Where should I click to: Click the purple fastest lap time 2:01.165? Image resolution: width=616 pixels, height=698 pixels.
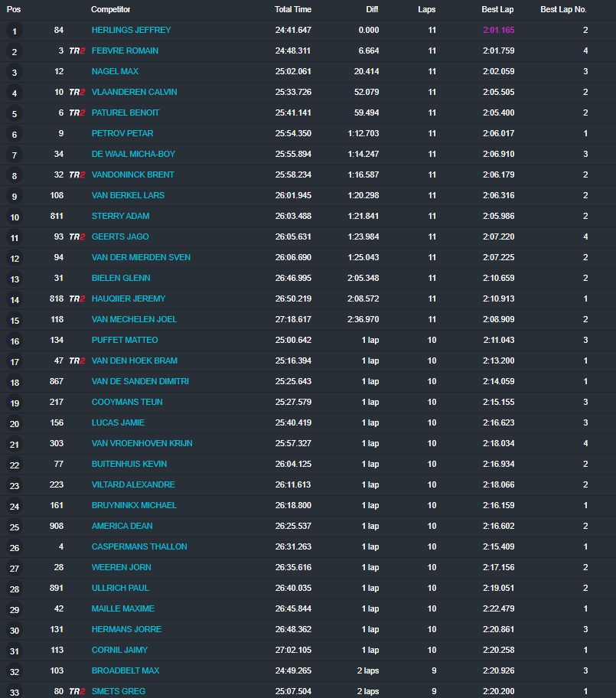coord(497,31)
